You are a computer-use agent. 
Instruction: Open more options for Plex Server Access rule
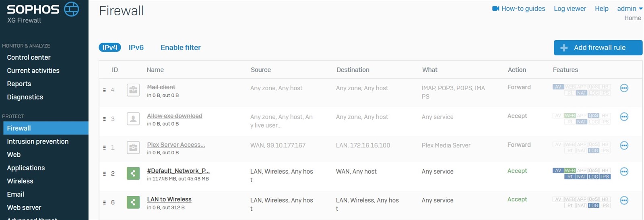624,145
